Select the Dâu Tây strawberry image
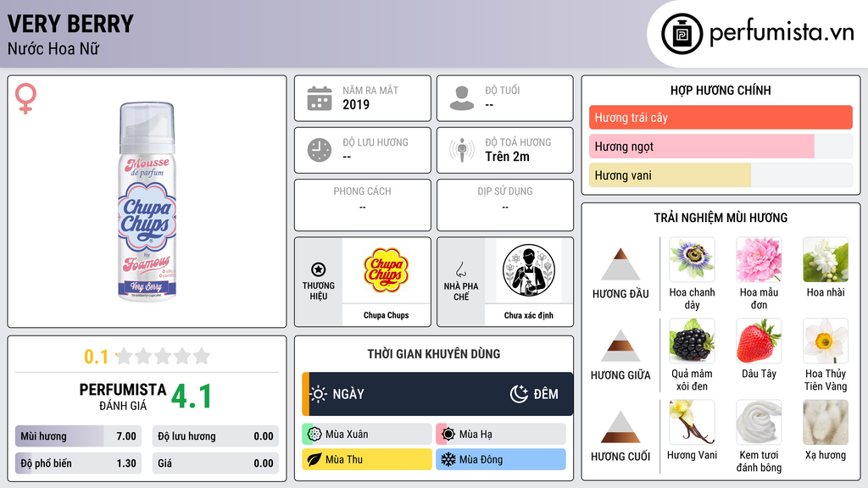The image size is (868, 488). click(759, 341)
